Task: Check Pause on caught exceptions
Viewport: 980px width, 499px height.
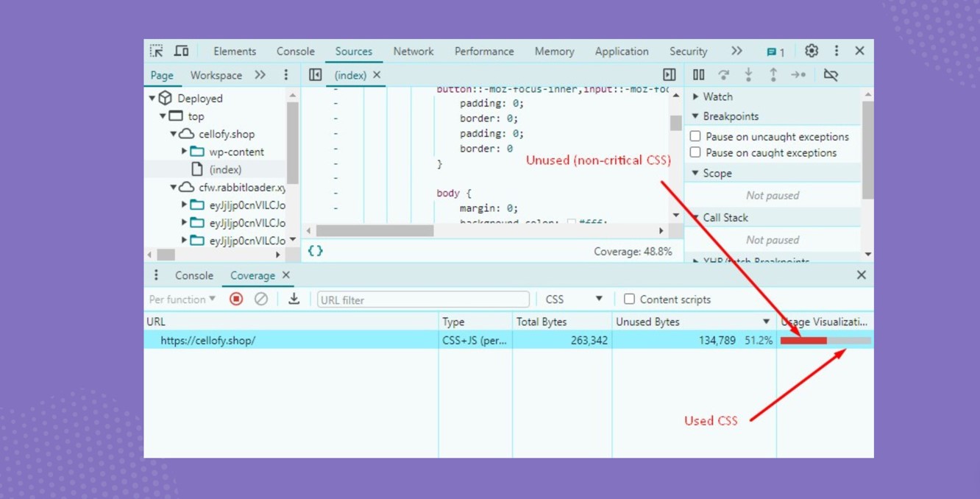Action: click(695, 152)
